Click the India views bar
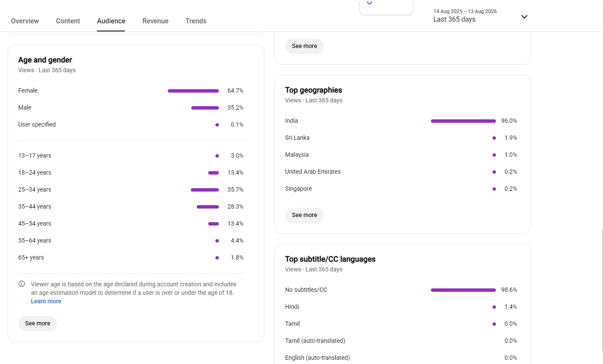This screenshot has width=603, height=364. [463, 121]
